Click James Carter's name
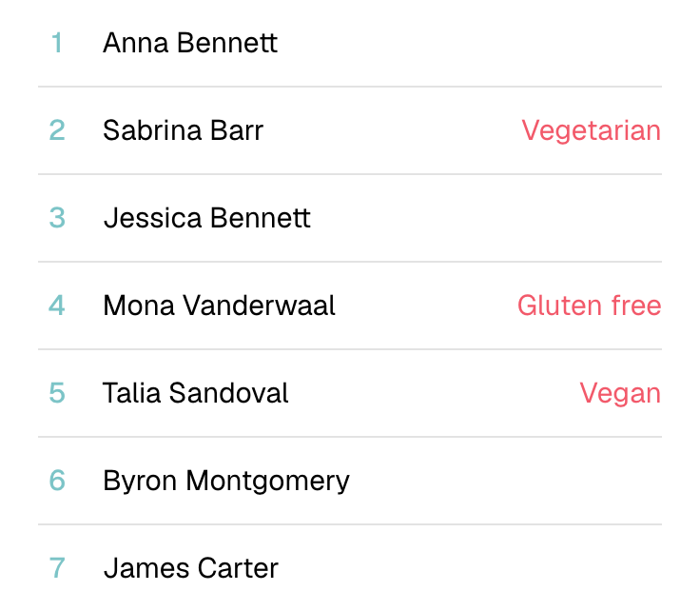 tap(191, 568)
